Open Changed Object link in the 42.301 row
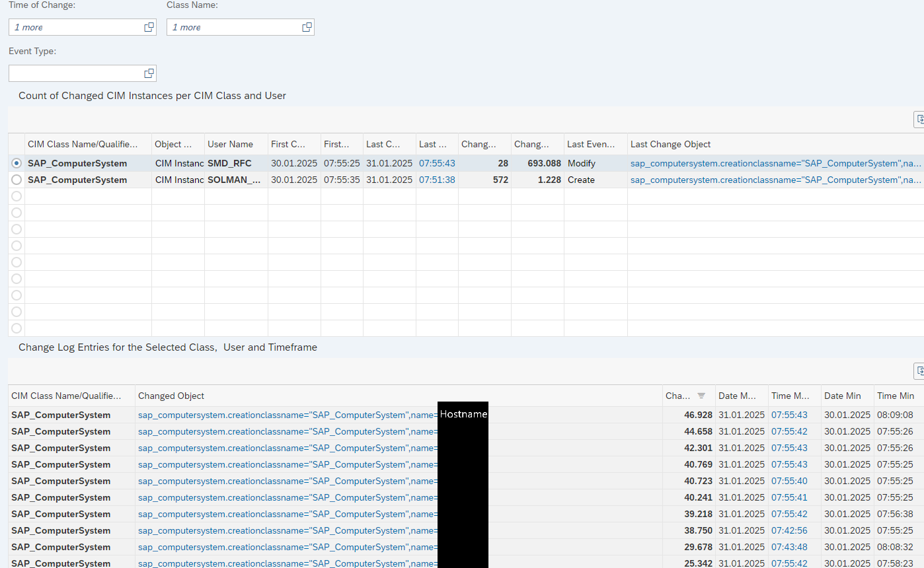The image size is (924, 568). [288, 448]
